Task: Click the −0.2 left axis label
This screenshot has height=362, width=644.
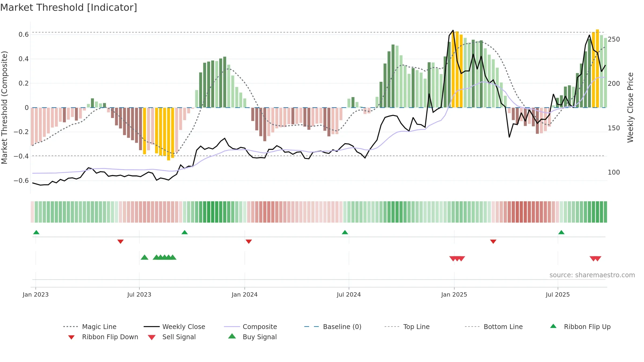Action: click(x=21, y=132)
